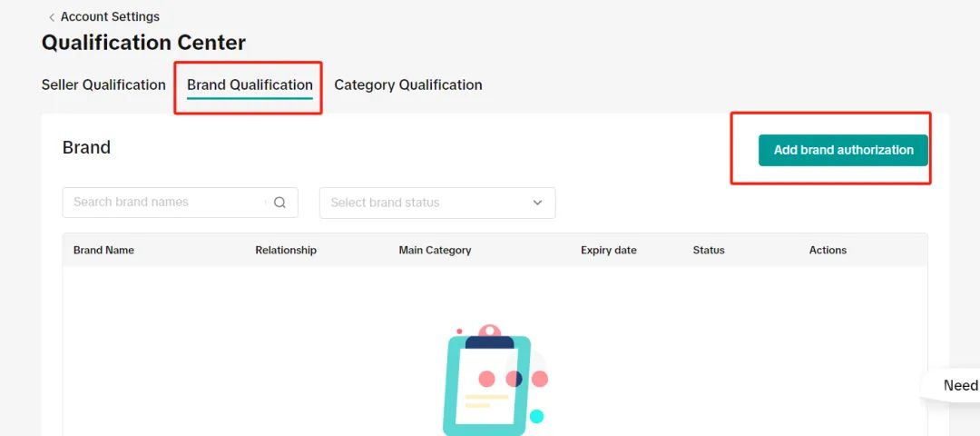Image resolution: width=980 pixels, height=436 pixels.
Task: Click the Qualification Center page title
Action: pos(143,43)
